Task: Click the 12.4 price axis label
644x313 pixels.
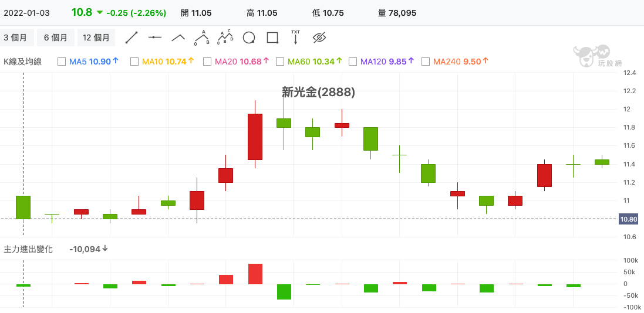Action: point(629,73)
